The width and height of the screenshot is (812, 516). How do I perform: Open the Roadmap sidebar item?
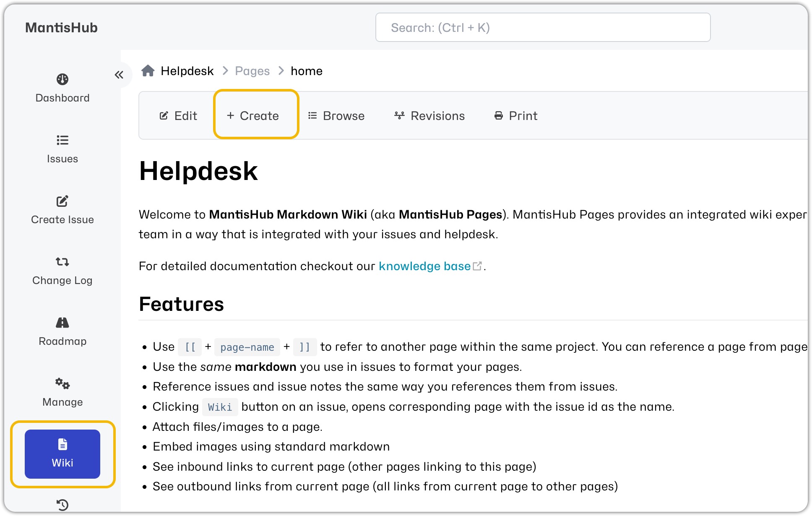pos(62,331)
